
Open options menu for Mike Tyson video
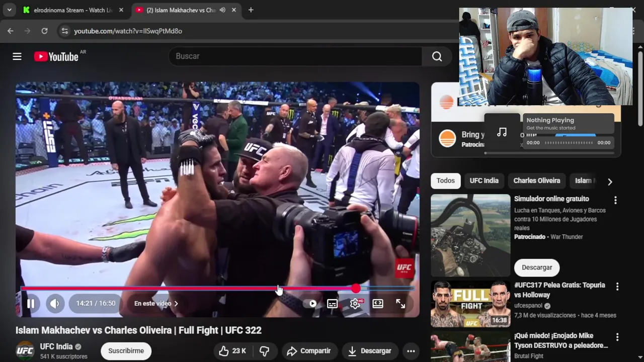(x=617, y=337)
